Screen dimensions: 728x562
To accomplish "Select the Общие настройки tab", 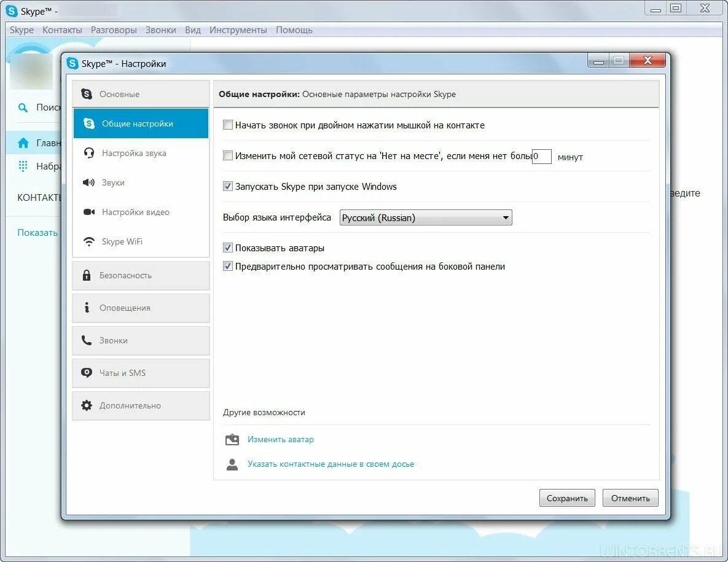I will coord(141,123).
